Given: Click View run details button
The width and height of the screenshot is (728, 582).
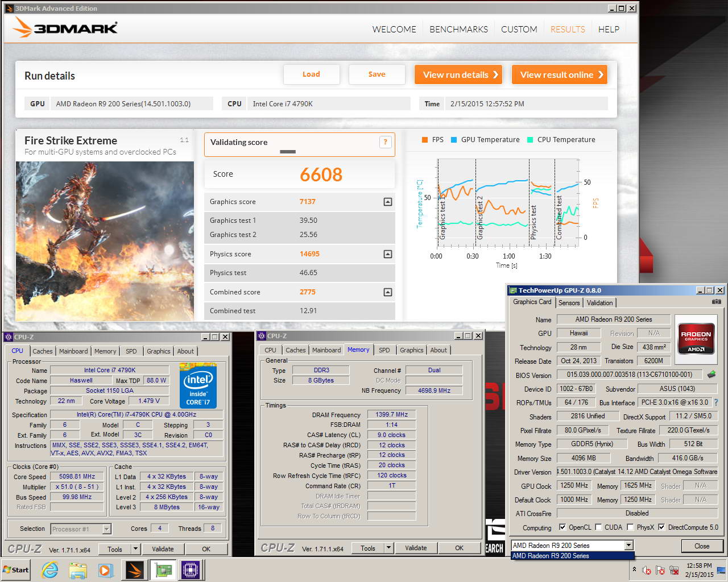Looking at the screenshot, I should point(458,74).
